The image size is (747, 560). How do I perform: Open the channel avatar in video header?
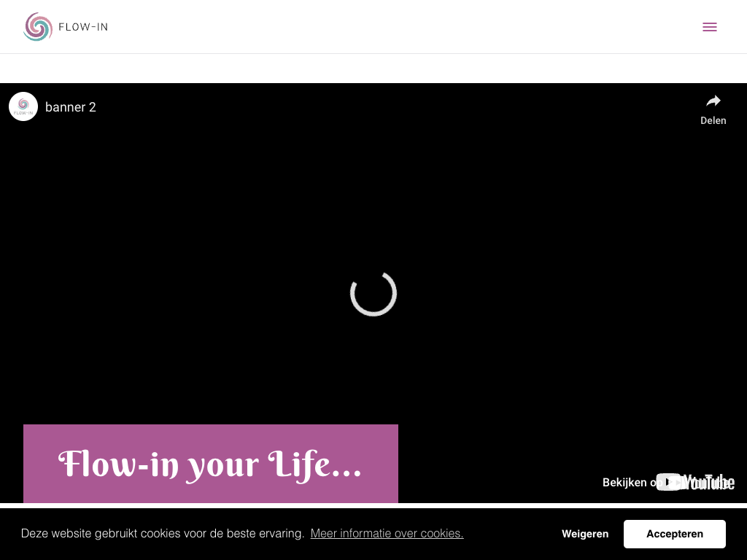click(23, 106)
